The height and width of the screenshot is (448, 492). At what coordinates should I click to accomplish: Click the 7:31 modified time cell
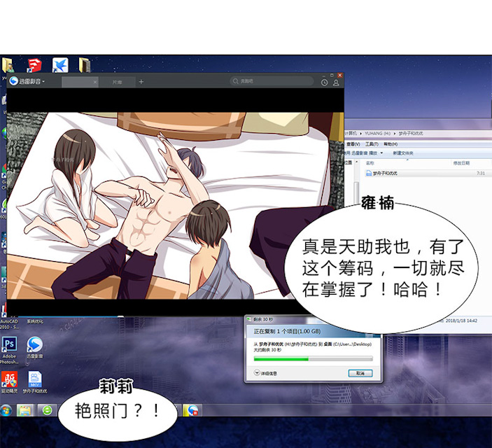pos(481,174)
